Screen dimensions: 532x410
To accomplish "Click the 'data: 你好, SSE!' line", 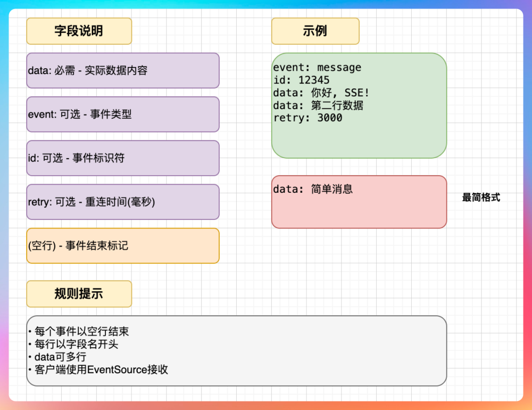I will pyautogui.click(x=321, y=93).
